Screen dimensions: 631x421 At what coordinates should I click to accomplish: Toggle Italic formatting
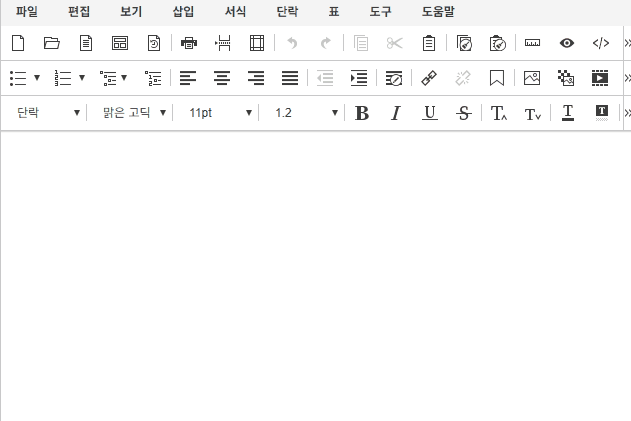coord(395,113)
